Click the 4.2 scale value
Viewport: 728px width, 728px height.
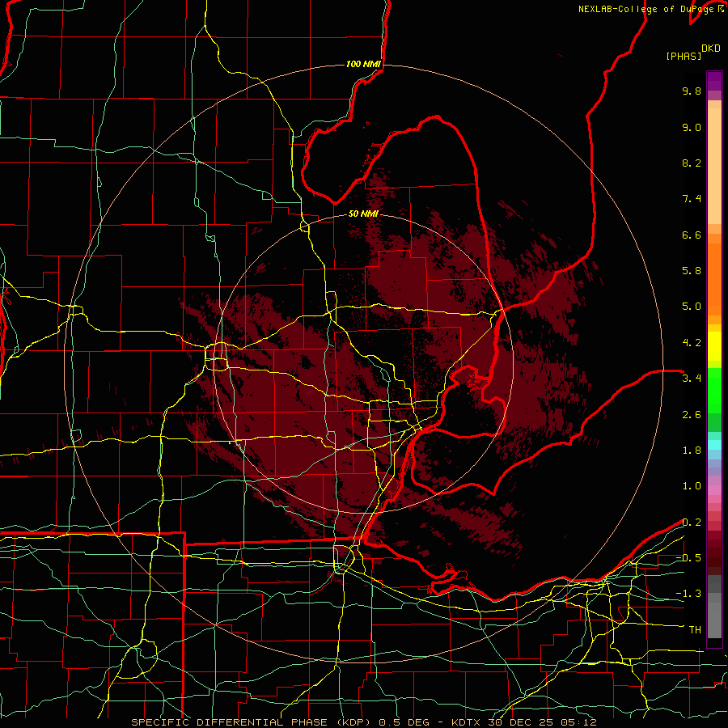(x=692, y=343)
